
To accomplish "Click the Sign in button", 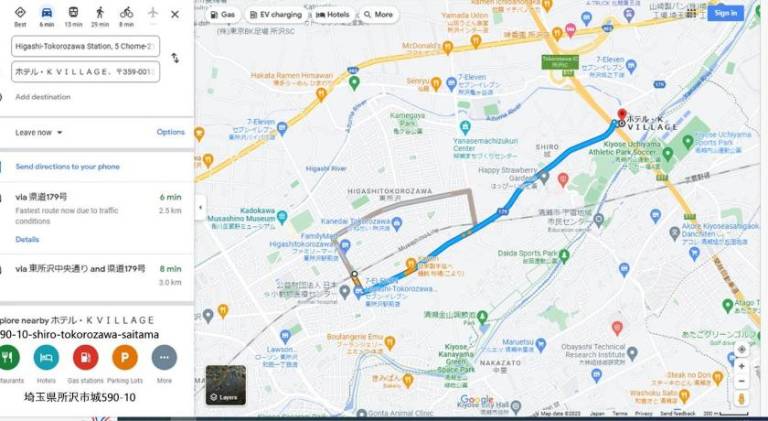I will click(725, 13).
